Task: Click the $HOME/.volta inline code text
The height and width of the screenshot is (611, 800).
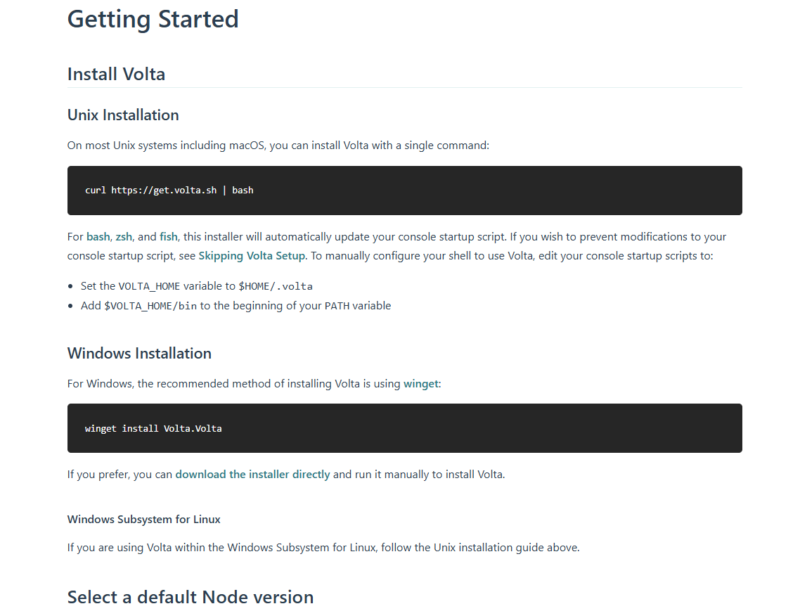Action: coord(276,286)
